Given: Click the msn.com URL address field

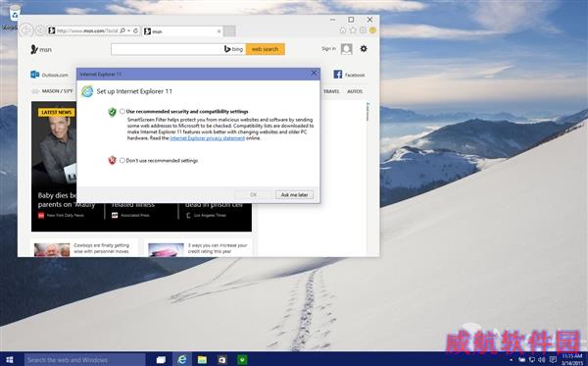Looking at the screenshot, I should 87,30.
